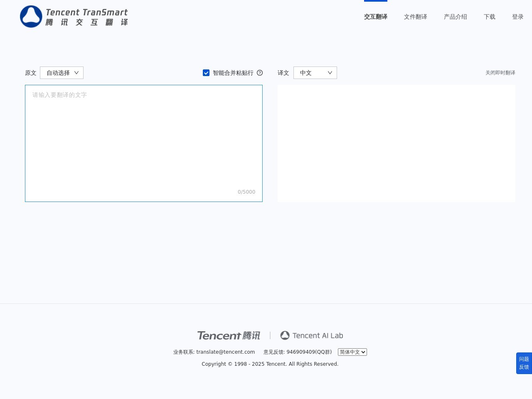Click the translate@tencent.com contact email
Image resolution: width=532 pixels, height=399 pixels.
coord(226,352)
